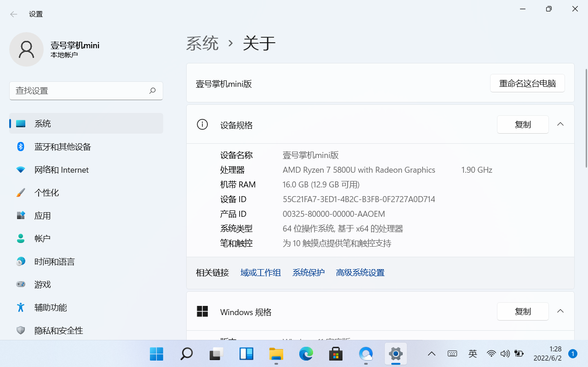Open 系统保护 link

click(308, 273)
